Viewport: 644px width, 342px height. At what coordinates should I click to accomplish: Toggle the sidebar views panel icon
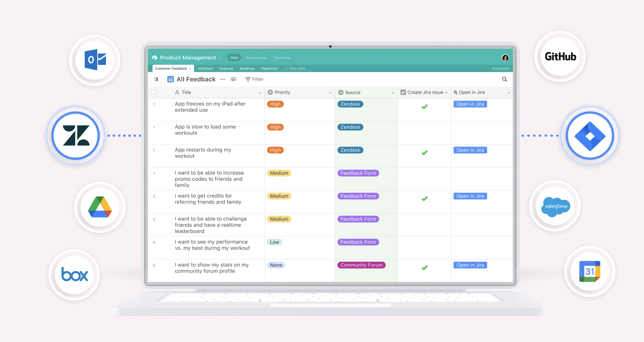[x=156, y=79]
